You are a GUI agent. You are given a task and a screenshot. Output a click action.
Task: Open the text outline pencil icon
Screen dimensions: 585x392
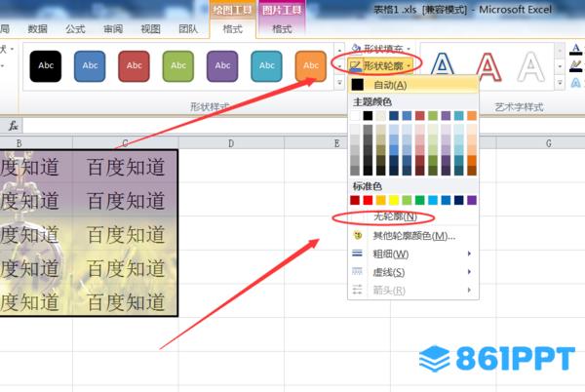[x=575, y=66]
